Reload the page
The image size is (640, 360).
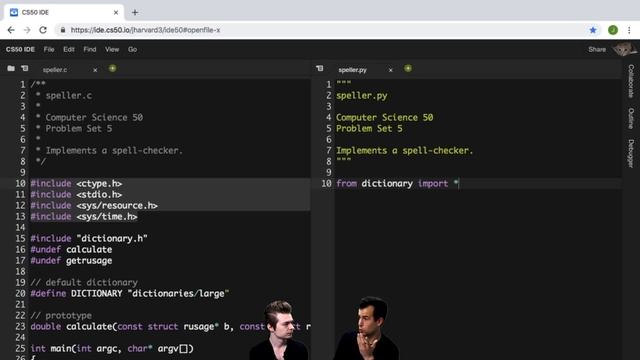click(x=43, y=30)
